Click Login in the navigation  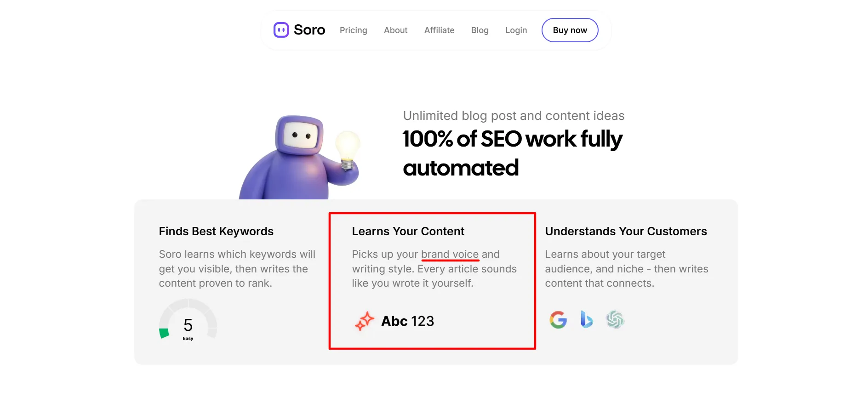point(516,30)
